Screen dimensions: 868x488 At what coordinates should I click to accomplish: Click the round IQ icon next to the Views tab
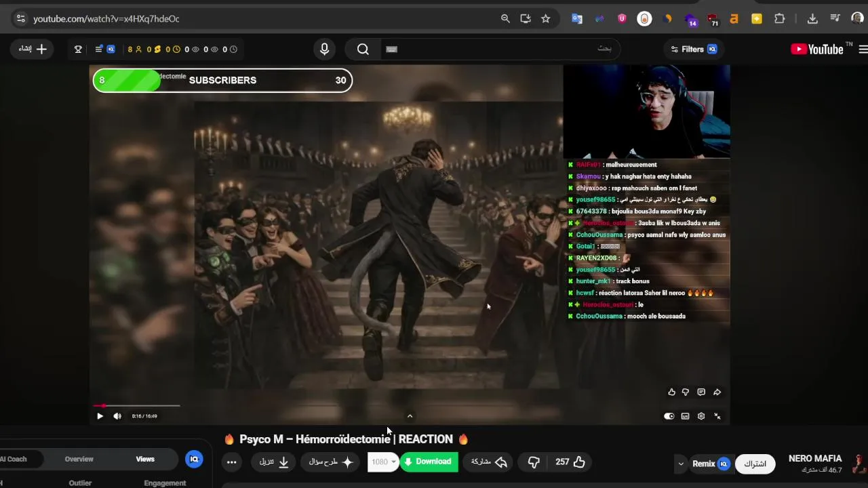point(194,459)
